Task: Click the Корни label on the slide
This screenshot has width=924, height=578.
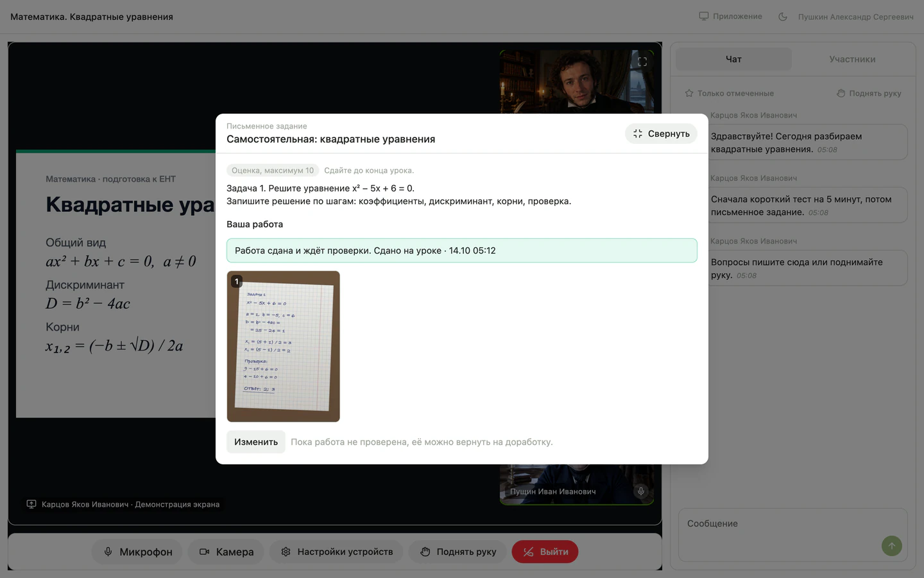Action: coord(62,327)
